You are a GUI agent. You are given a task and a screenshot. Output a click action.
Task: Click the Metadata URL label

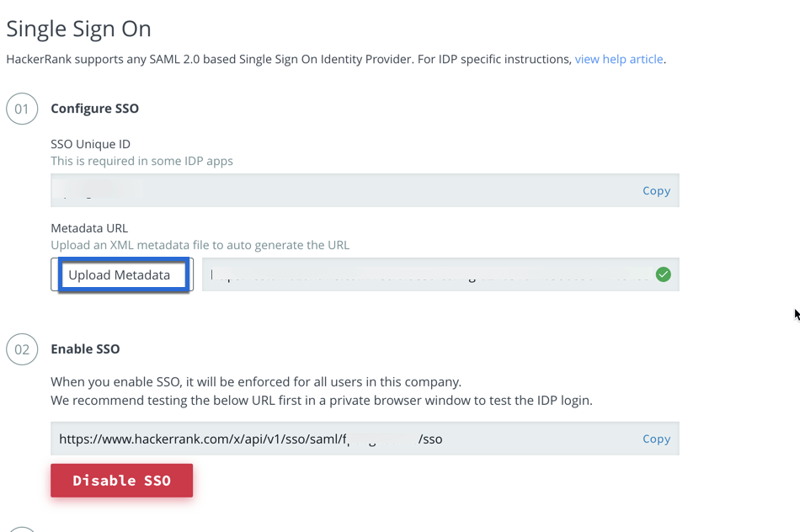[x=89, y=228]
